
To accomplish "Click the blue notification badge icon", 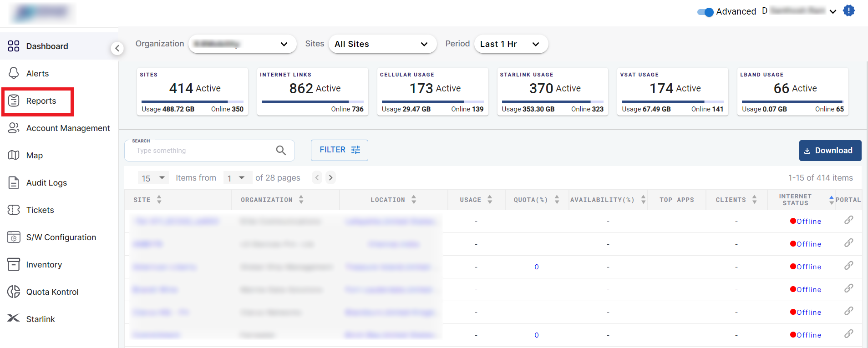I will pyautogui.click(x=848, y=10).
